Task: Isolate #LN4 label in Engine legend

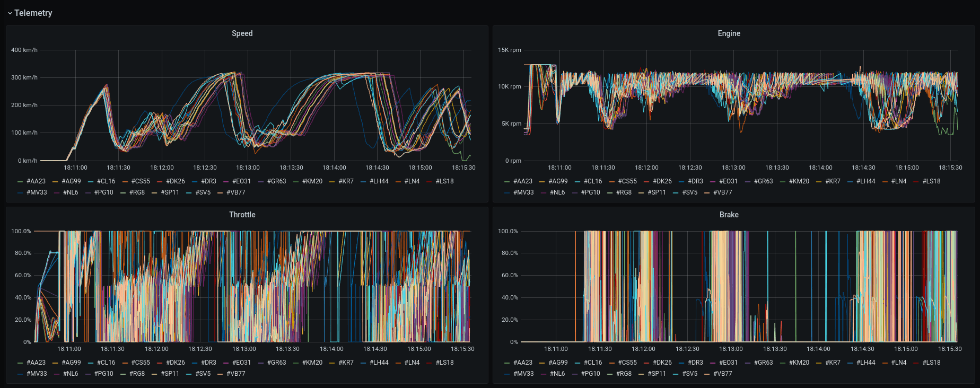Action: [899, 181]
